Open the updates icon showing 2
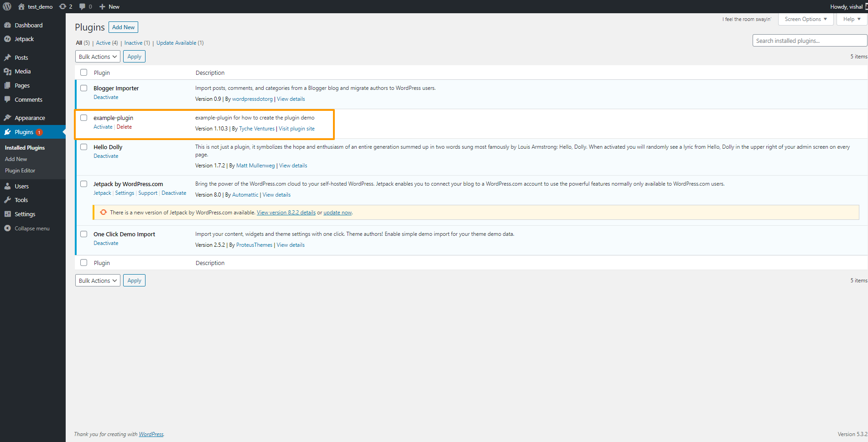The width and height of the screenshot is (868, 442). (63, 6)
